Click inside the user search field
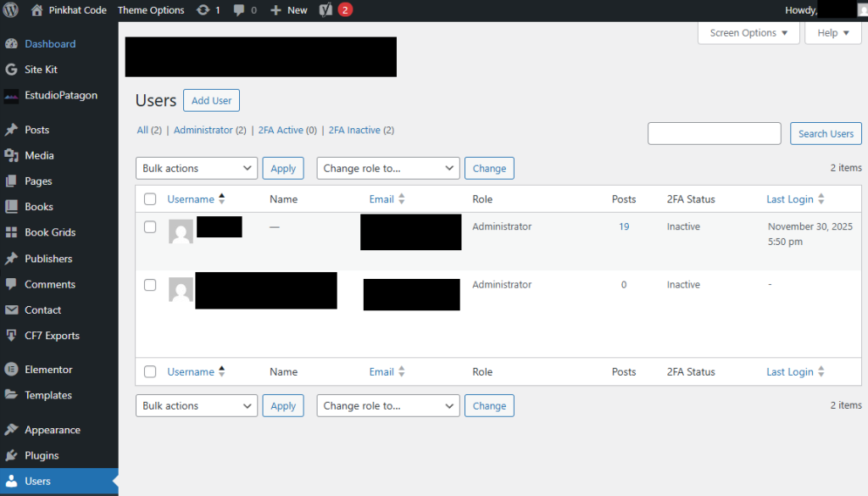The width and height of the screenshot is (868, 496). click(x=714, y=133)
